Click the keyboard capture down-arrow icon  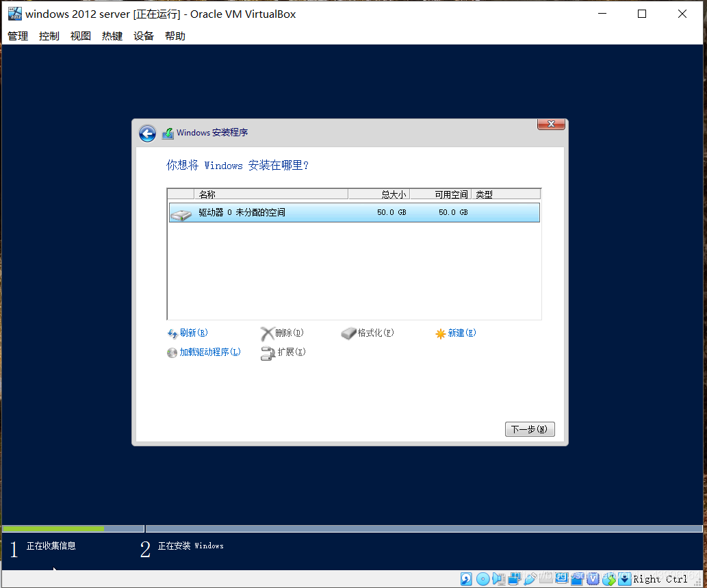point(624,579)
